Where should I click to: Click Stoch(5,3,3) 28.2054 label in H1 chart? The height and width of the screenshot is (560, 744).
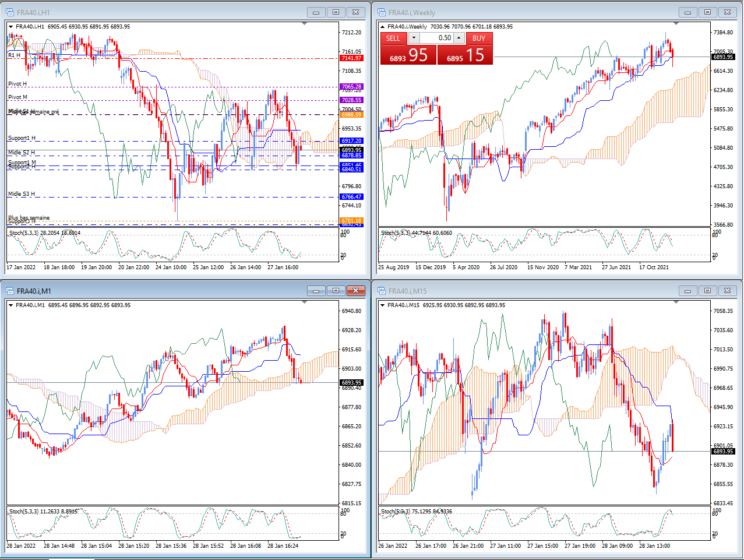click(45, 233)
